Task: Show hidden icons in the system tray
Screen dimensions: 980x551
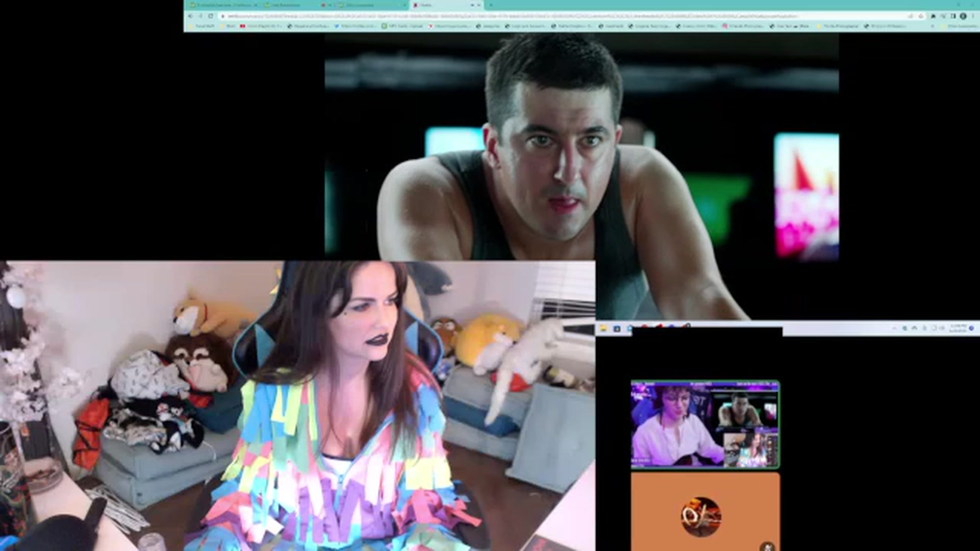Action: (x=895, y=328)
